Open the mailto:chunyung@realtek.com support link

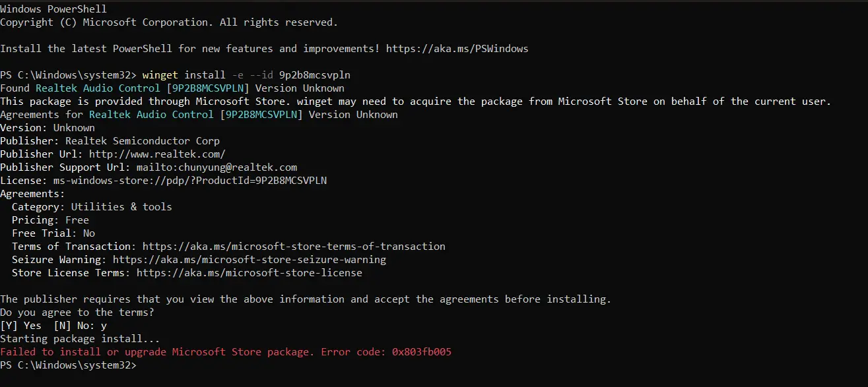pos(217,167)
